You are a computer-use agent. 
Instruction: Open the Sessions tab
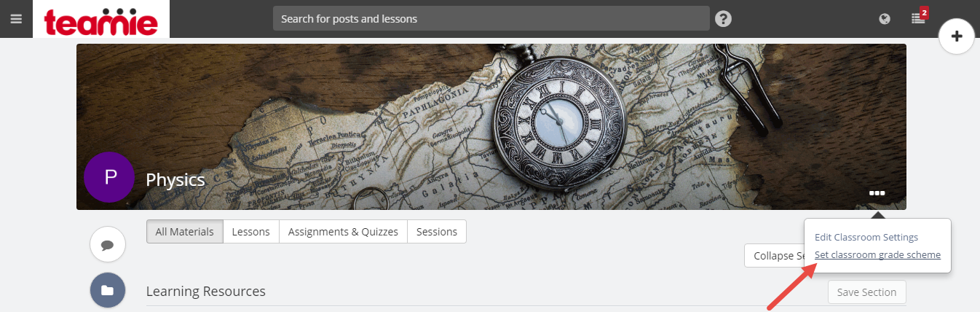point(437,232)
